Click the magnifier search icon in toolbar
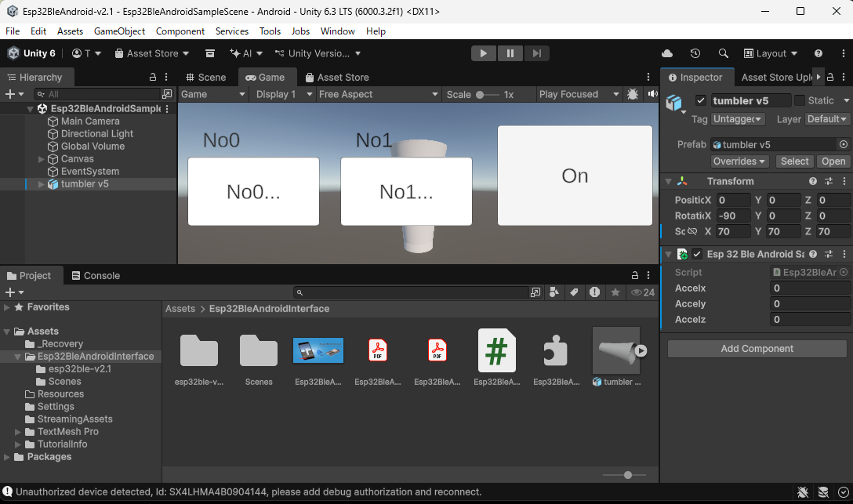 723,53
